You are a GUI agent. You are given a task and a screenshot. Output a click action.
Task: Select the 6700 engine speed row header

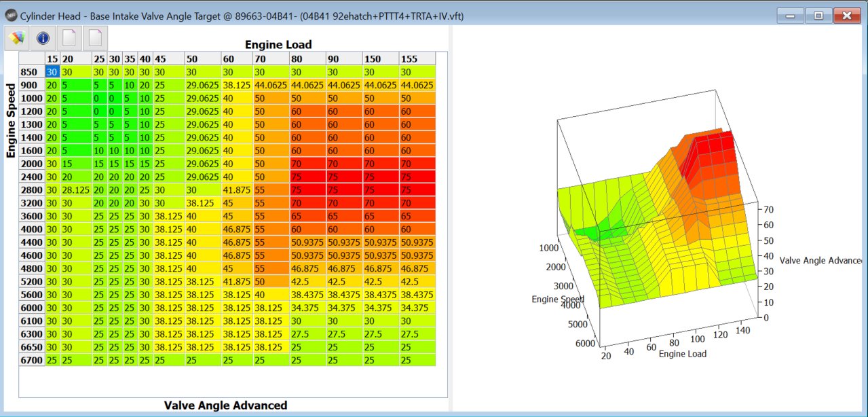[x=32, y=360]
